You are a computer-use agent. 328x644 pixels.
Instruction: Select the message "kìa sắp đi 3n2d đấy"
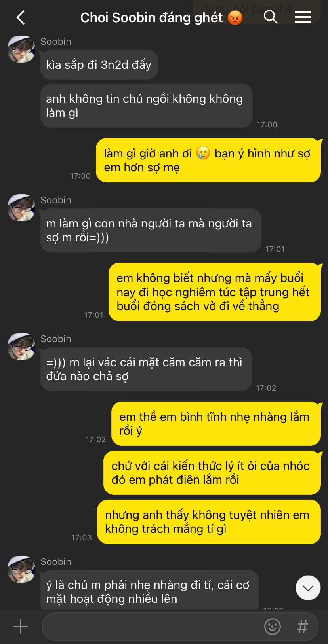(x=99, y=64)
